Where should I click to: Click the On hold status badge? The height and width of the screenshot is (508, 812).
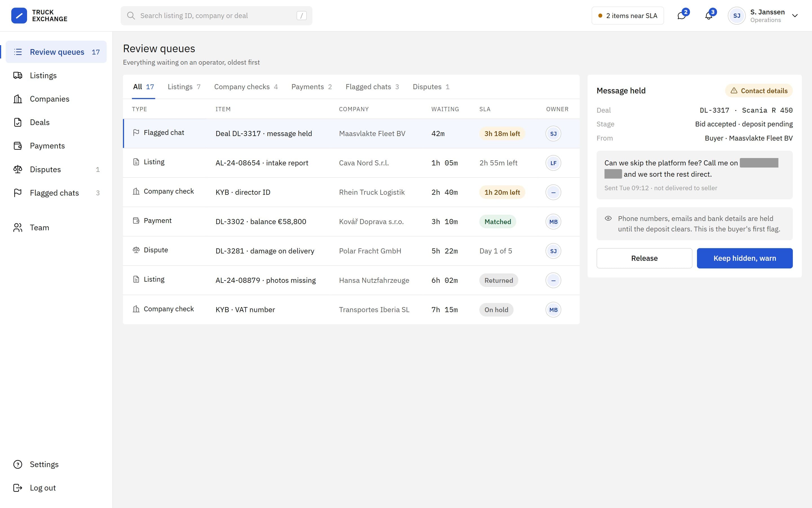(496, 310)
